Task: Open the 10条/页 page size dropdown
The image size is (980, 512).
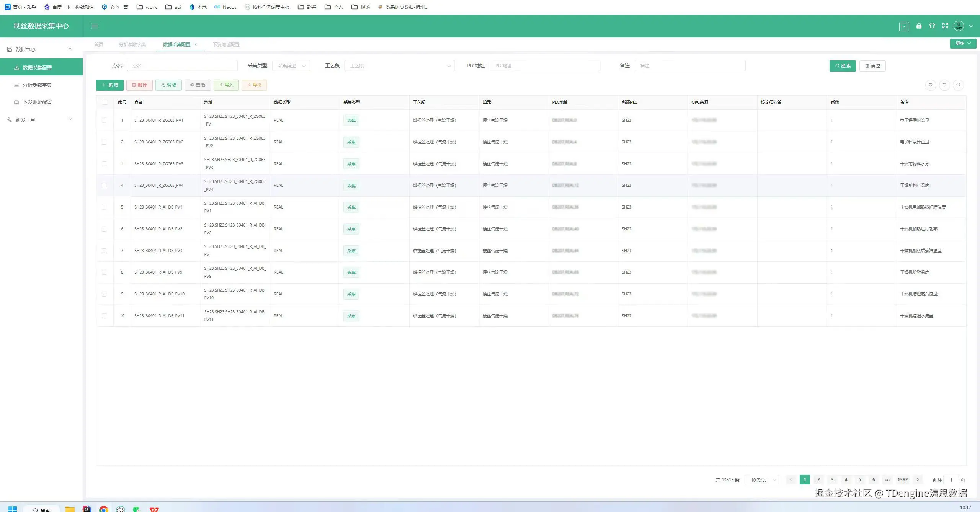Action: 761,480
